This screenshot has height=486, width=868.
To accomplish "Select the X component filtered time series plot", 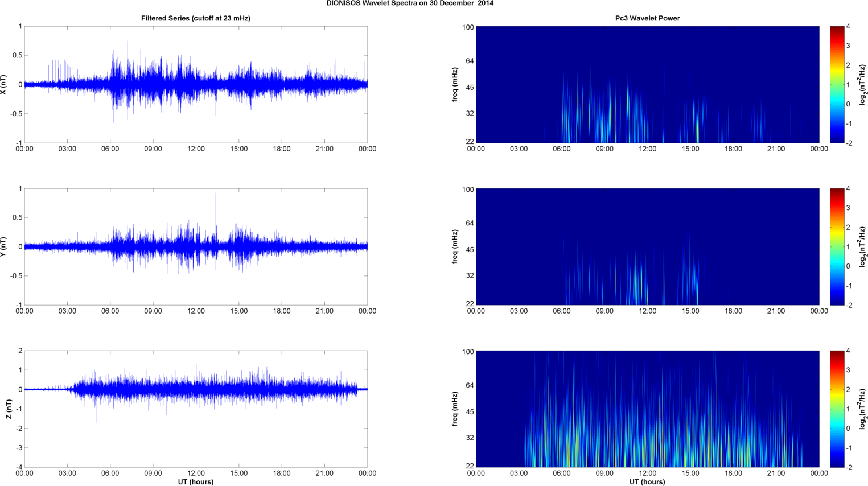I will [196, 84].
